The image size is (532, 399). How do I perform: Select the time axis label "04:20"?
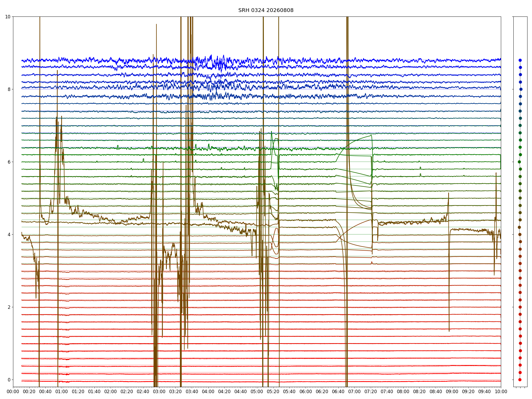(225, 392)
